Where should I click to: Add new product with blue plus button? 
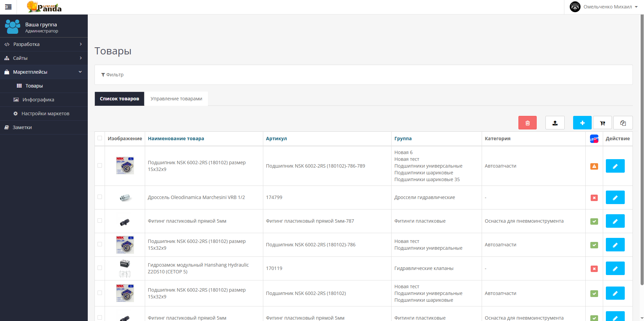tap(582, 123)
